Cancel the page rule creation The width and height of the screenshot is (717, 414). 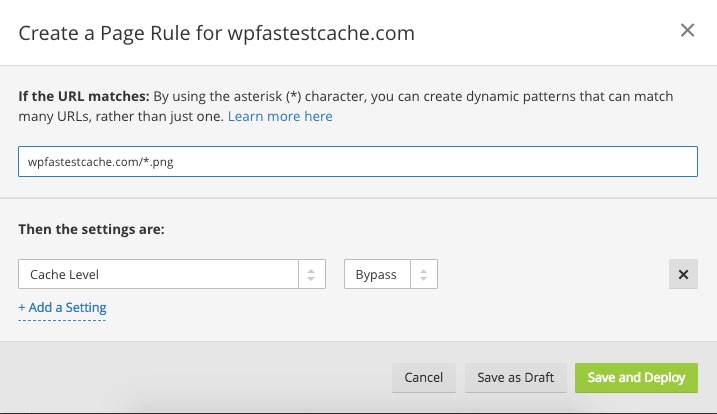point(423,377)
